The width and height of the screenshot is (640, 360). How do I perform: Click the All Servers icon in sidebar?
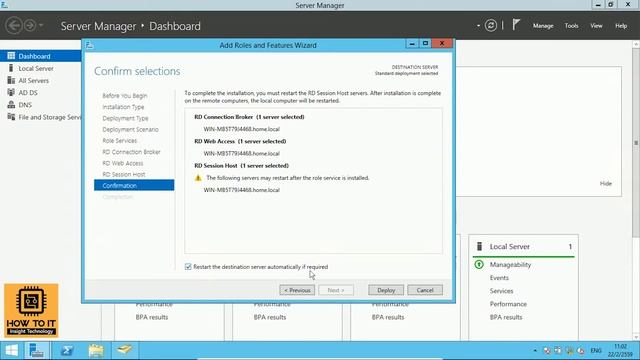11,80
